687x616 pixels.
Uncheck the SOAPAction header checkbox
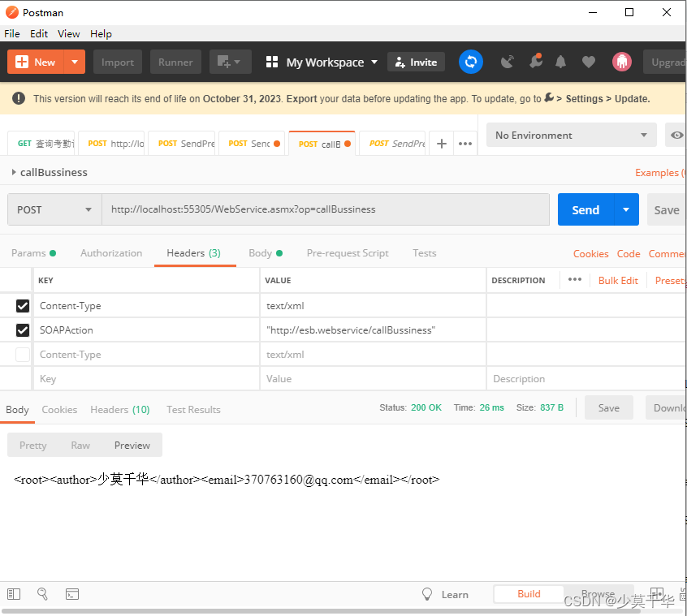(23, 330)
